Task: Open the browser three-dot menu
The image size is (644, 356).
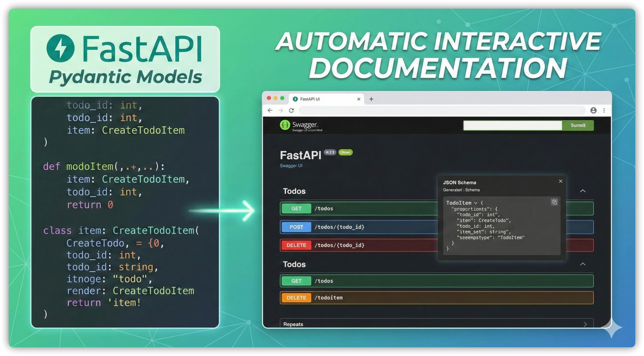Action: [x=604, y=111]
